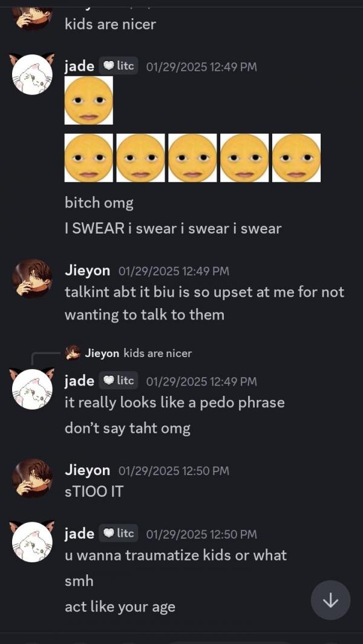Click the middle emoji in the row of five

pos(192,158)
